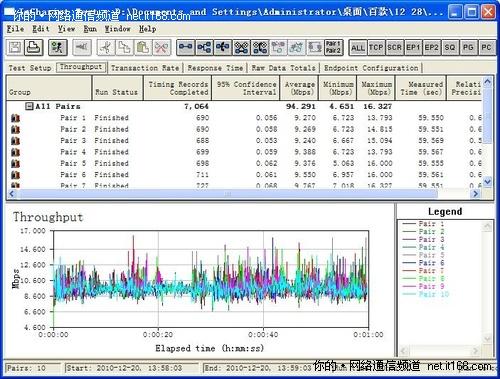Click the Run test icon
This screenshot has height=379, width=500.
(x=57, y=47)
